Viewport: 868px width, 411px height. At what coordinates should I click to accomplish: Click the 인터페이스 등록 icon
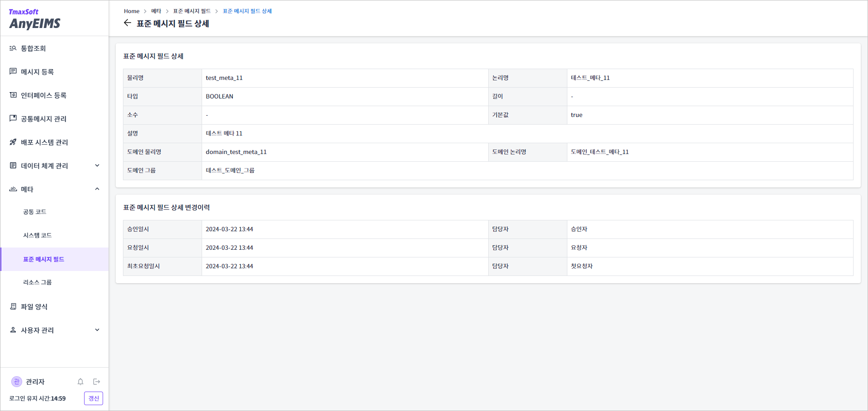[13, 95]
